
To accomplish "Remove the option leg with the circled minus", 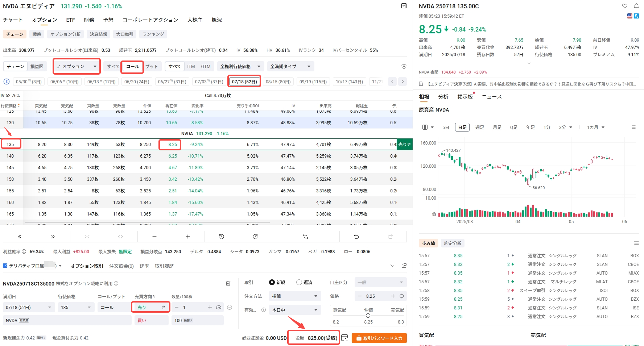I will click(230, 307).
